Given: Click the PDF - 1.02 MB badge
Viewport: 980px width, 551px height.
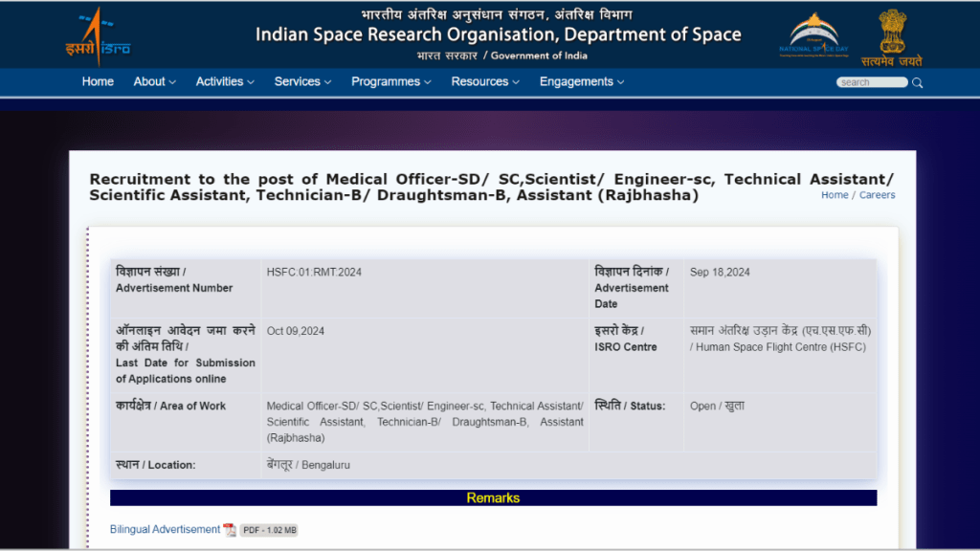Looking at the screenshot, I should (x=269, y=530).
